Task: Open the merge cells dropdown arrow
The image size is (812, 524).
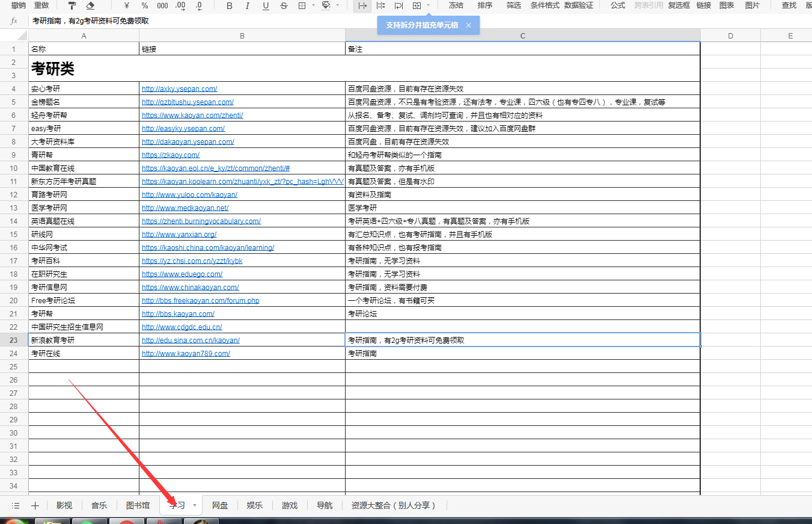Action: [428, 5]
